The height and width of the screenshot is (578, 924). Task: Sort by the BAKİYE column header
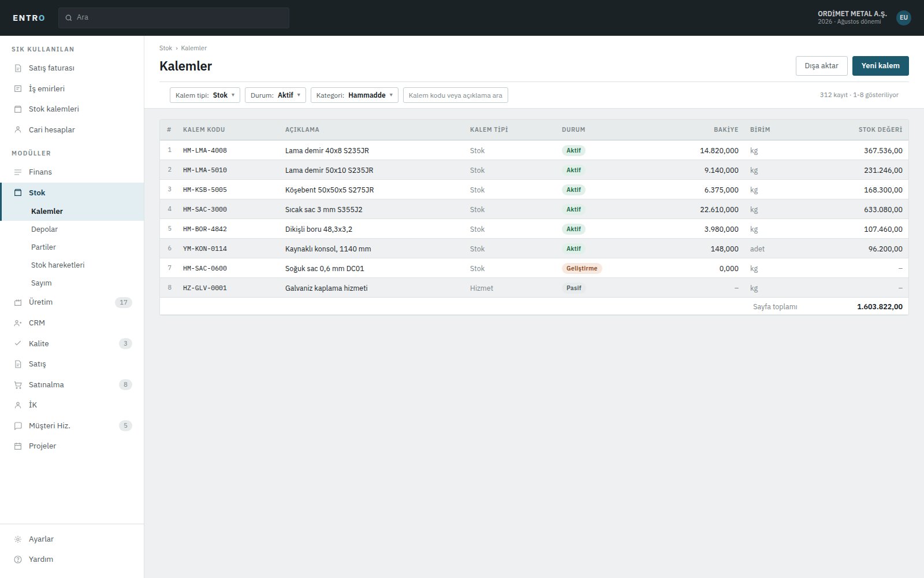[726, 129]
